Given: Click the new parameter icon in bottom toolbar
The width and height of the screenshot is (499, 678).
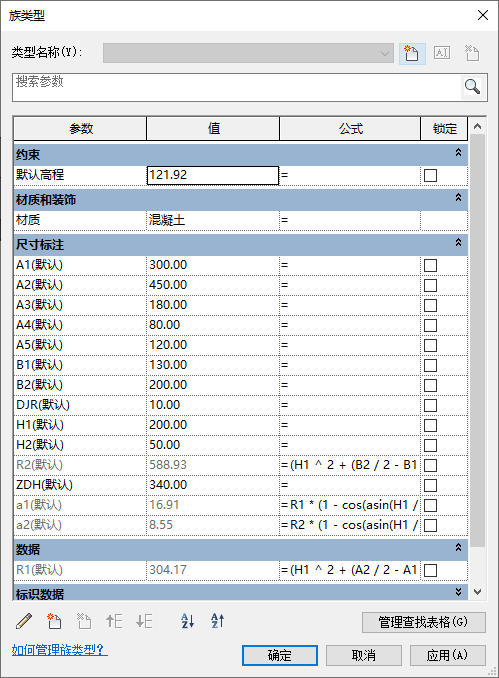Looking at the screenshot, I should (54, 621).
